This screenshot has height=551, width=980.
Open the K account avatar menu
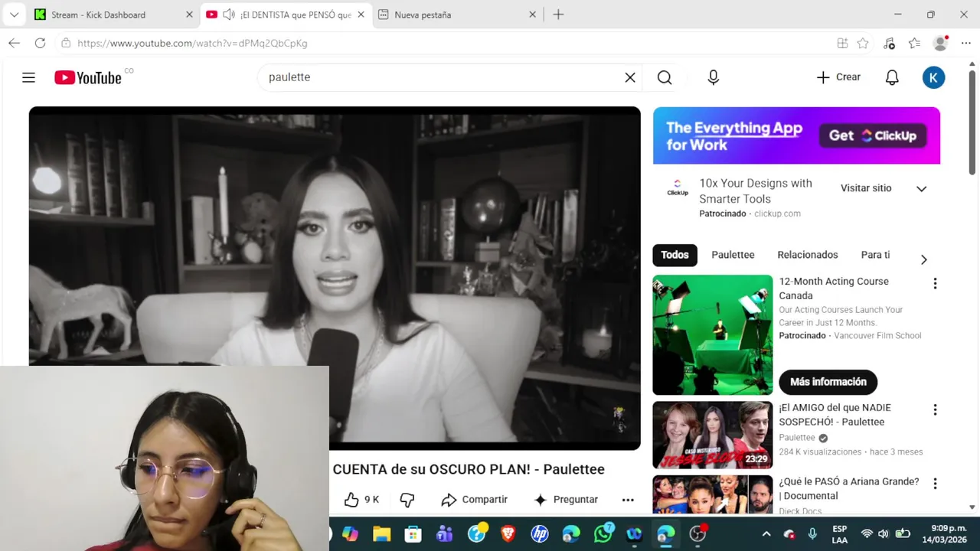tap(933, 77)
